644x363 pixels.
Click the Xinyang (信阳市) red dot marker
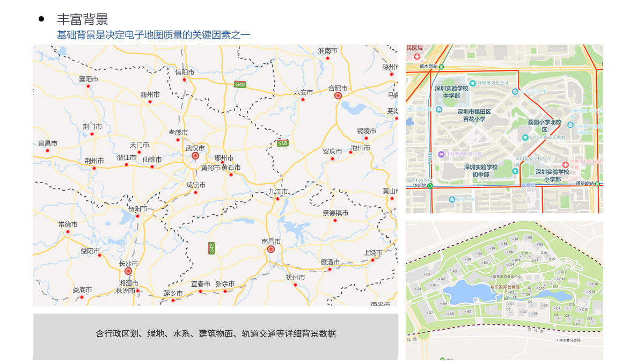click(x=184, y=79)
